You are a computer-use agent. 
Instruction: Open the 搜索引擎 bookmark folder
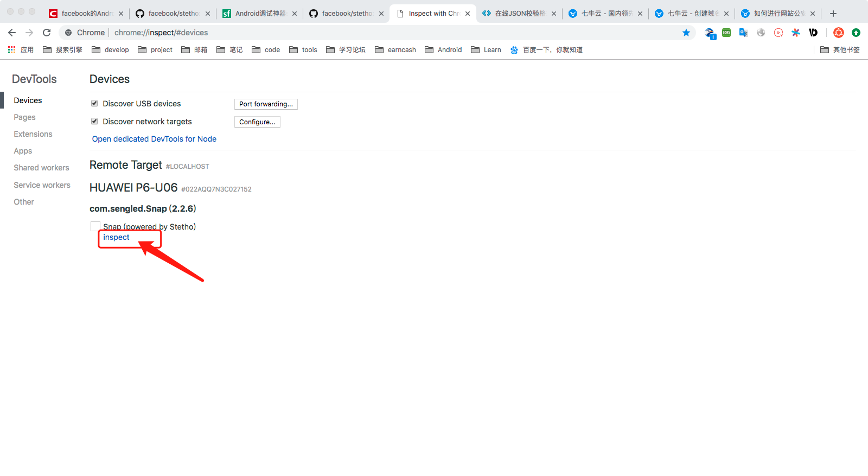pos(62,49)
